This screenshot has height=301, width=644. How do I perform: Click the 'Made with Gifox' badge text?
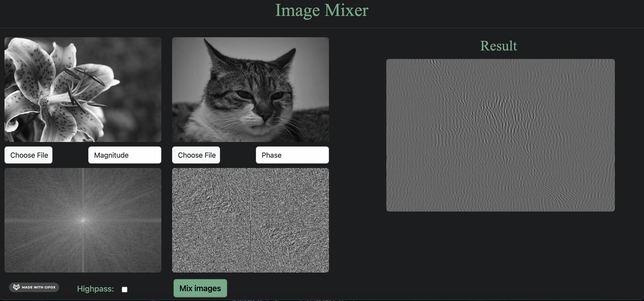coord(39,287)
